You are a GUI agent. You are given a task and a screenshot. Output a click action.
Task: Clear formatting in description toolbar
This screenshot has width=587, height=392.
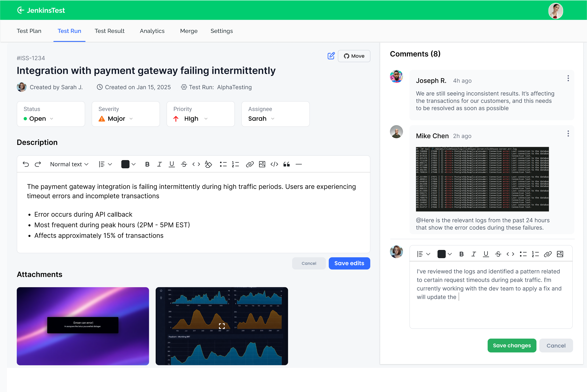[x=208, y=164]
